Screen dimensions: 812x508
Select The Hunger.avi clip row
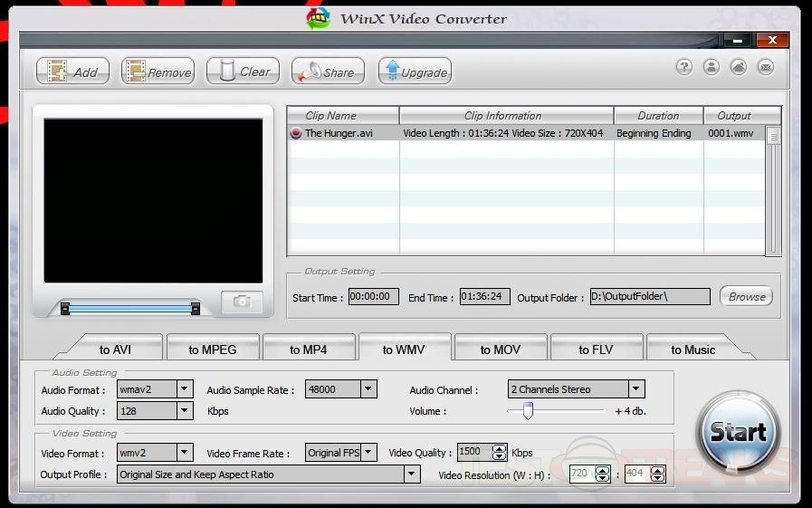click(526, 133)
